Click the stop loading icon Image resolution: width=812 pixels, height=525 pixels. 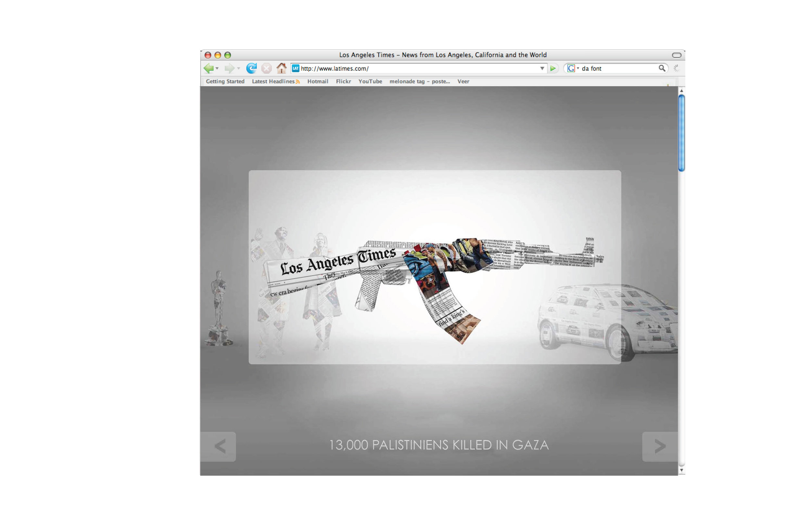click(x=266, y=68)
